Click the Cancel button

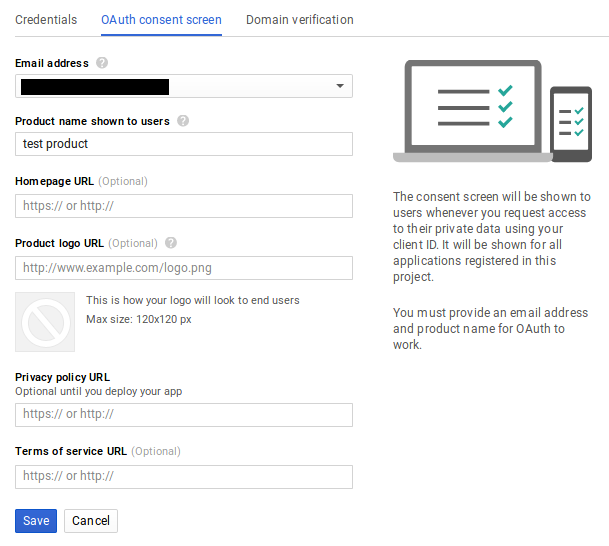91,521
